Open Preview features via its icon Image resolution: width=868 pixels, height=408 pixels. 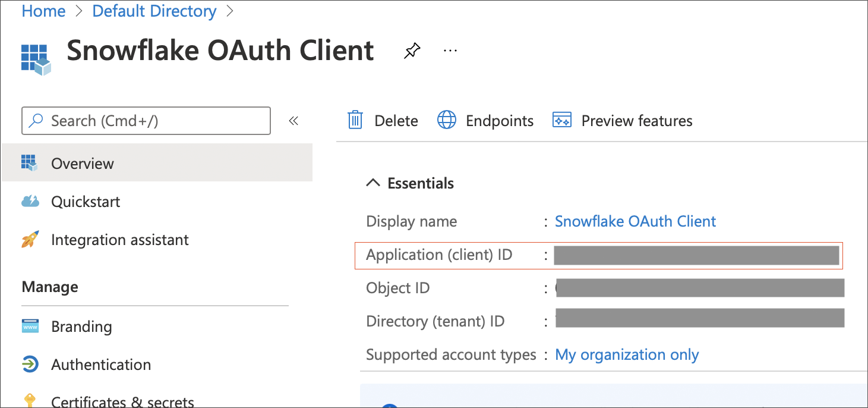(561, 120)
